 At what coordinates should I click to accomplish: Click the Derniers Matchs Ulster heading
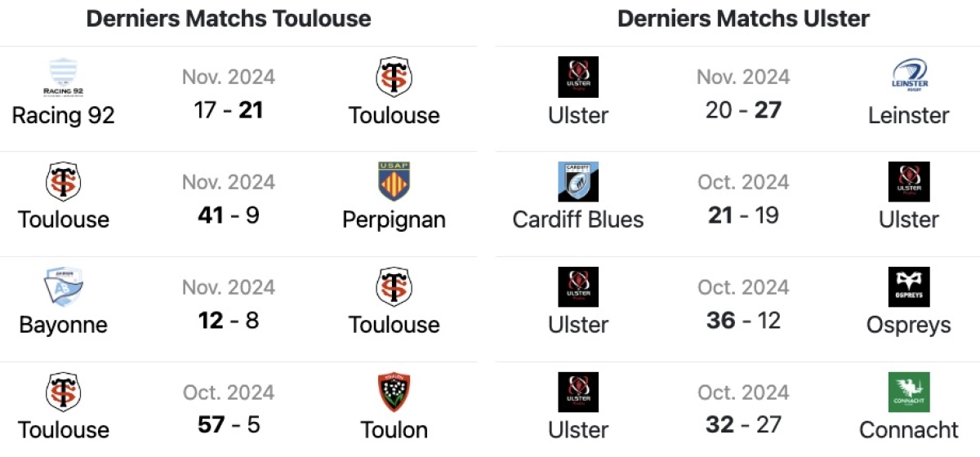point(743,19)
